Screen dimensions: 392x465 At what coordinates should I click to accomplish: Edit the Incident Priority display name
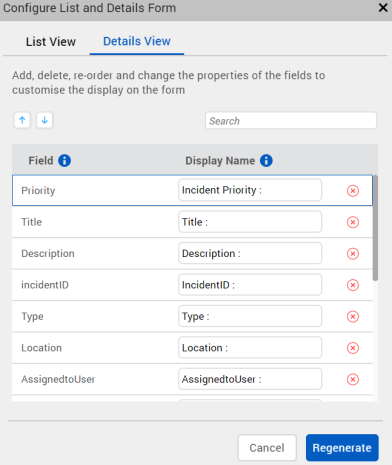click(x=250, y=190)
